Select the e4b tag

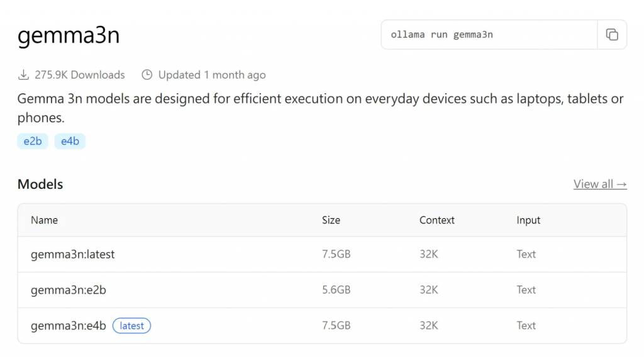click(70, 142)
